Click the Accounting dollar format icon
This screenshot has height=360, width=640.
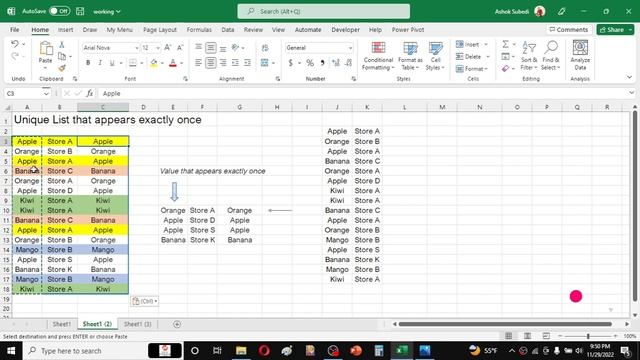[x=290, y=63]
